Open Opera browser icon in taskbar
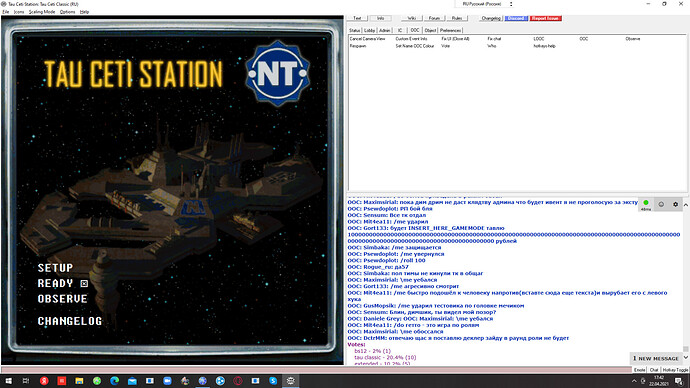 (238, 381)
